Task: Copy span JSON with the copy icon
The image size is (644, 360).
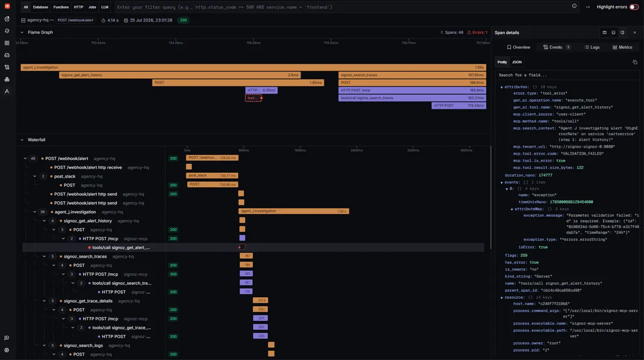Action: pyautogui.click(x=635, y=62)
